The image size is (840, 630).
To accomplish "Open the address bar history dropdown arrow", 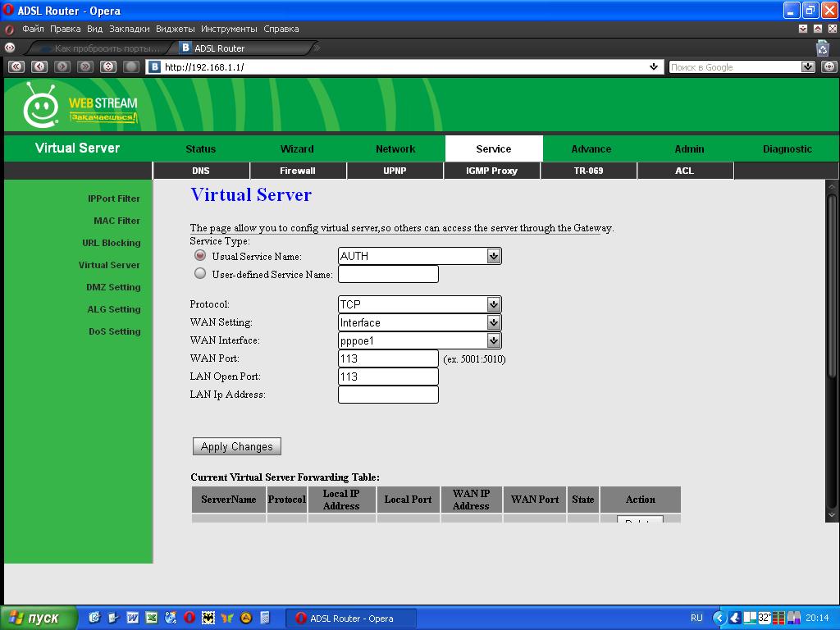I will [654, 67].
